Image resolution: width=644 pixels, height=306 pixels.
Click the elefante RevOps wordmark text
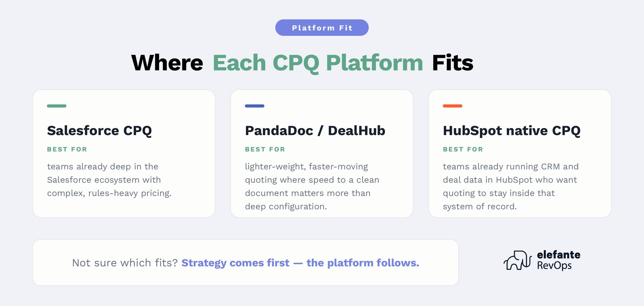(x=559, y=260)
